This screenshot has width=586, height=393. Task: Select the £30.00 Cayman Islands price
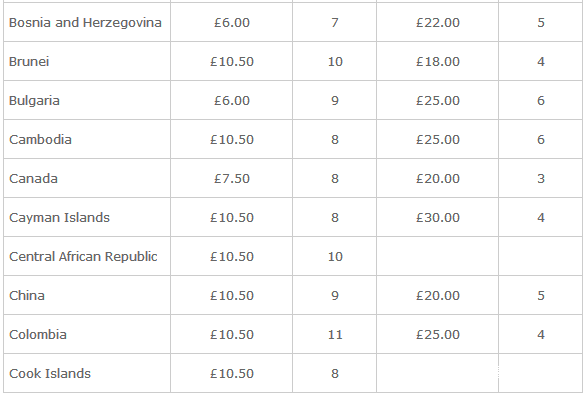438,217
